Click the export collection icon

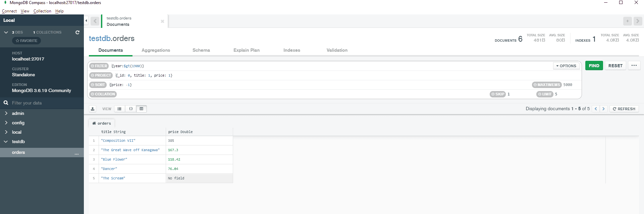pos(93,109)
